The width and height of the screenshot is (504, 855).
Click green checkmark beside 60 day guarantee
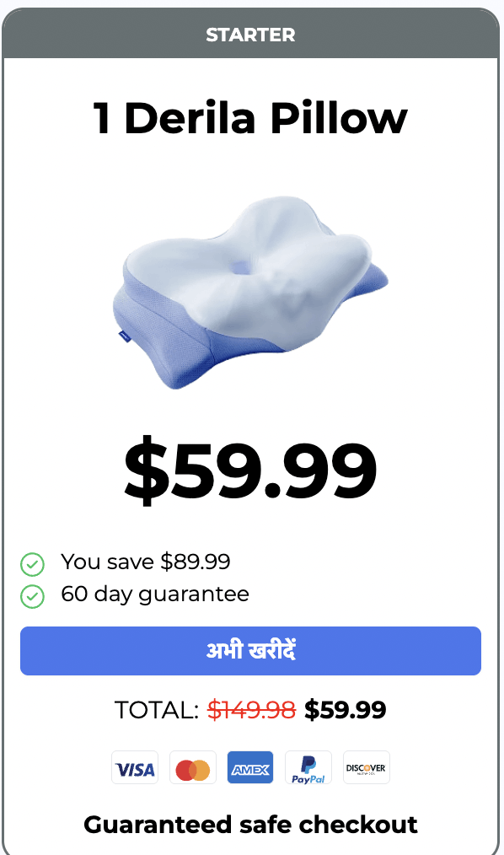coord(32,596)
